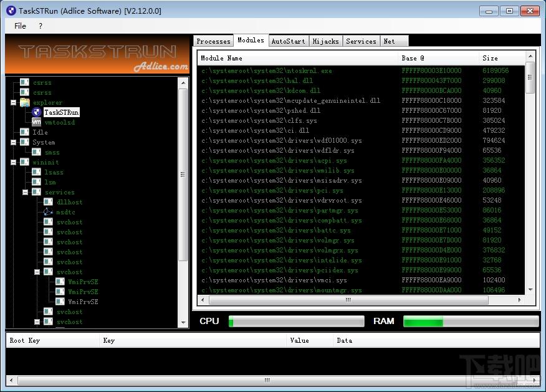Click the Root Key column header

pos(52,340)
